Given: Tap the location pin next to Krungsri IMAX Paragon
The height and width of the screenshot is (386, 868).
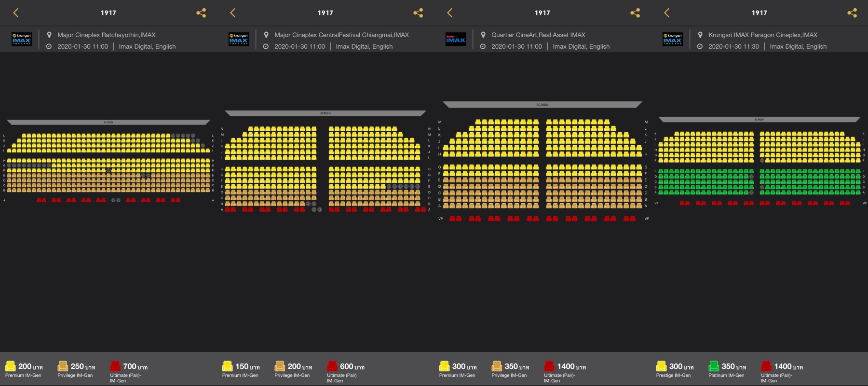Looking at the screenshot, I should (x=700, y=35).
